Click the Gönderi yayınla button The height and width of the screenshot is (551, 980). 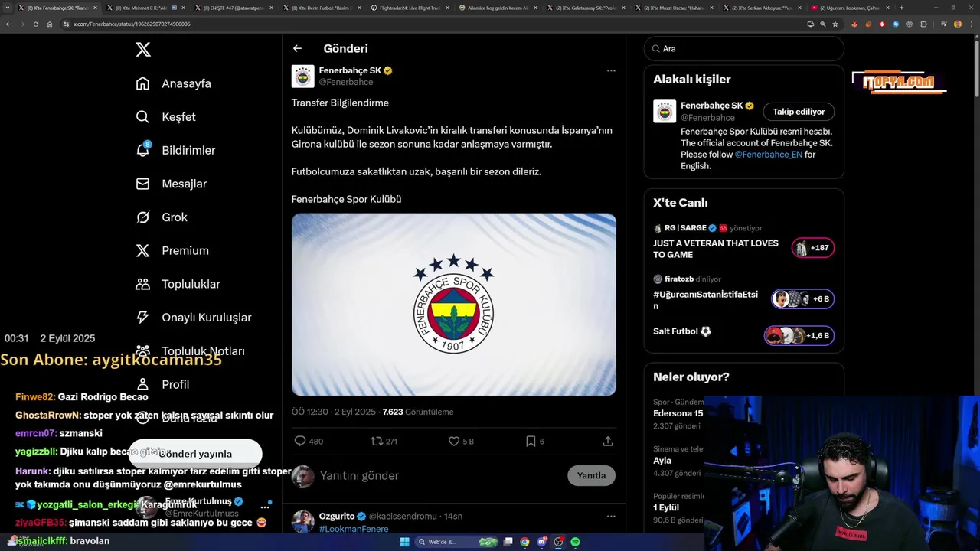pos(195,454)
